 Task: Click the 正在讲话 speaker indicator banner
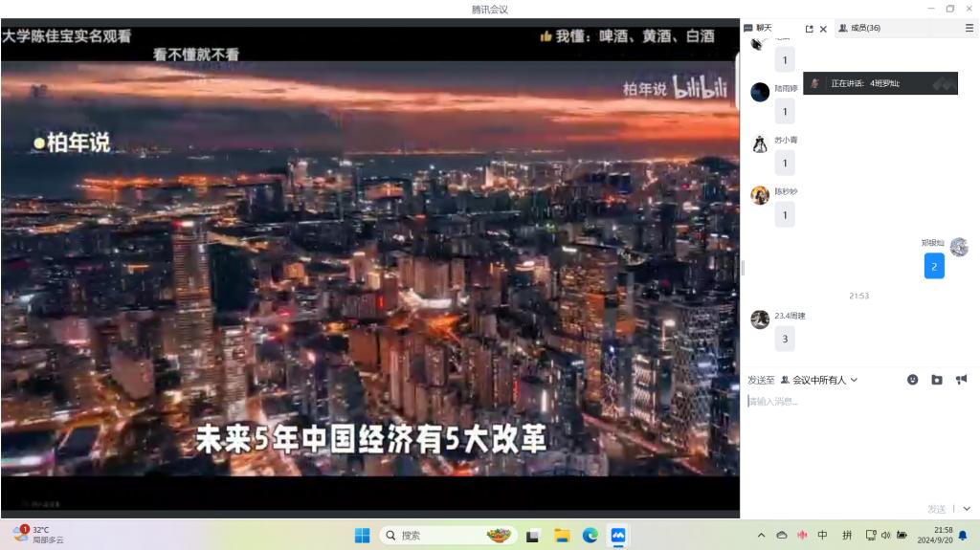tap(880, 83)
